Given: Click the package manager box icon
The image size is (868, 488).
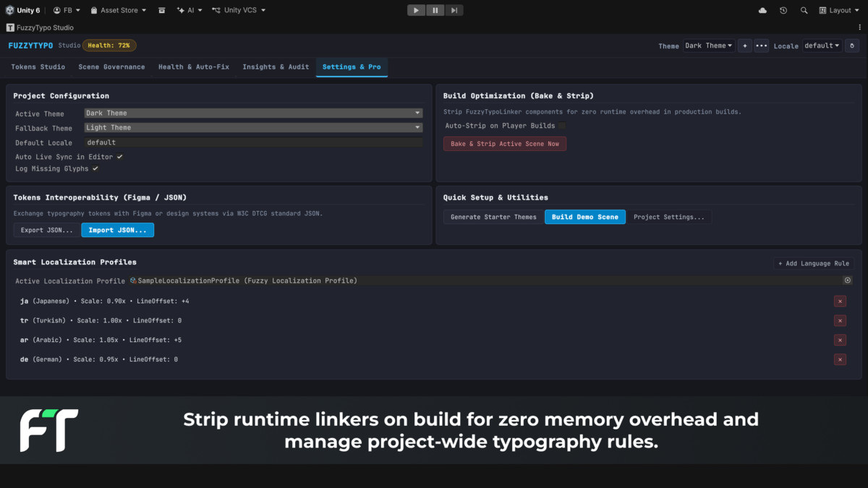Looking at the screenshot, I should pos(162,10).
